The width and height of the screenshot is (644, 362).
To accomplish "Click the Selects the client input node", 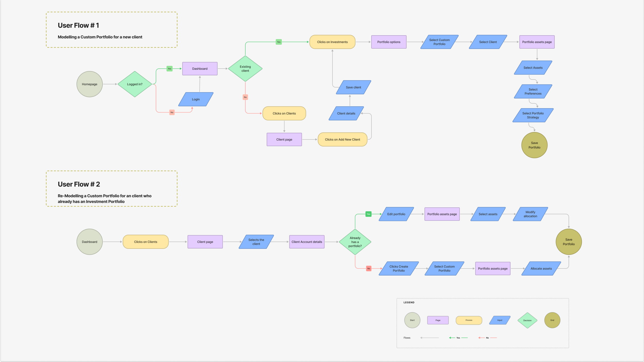I will [256, 242].
